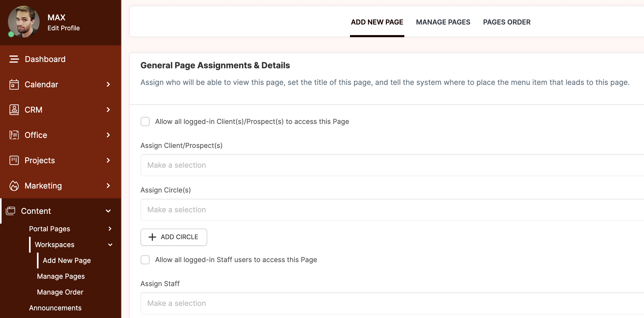This screenshot has height=318, width=644.
Task: Click the Add Circle button
Action: [174, 237]
